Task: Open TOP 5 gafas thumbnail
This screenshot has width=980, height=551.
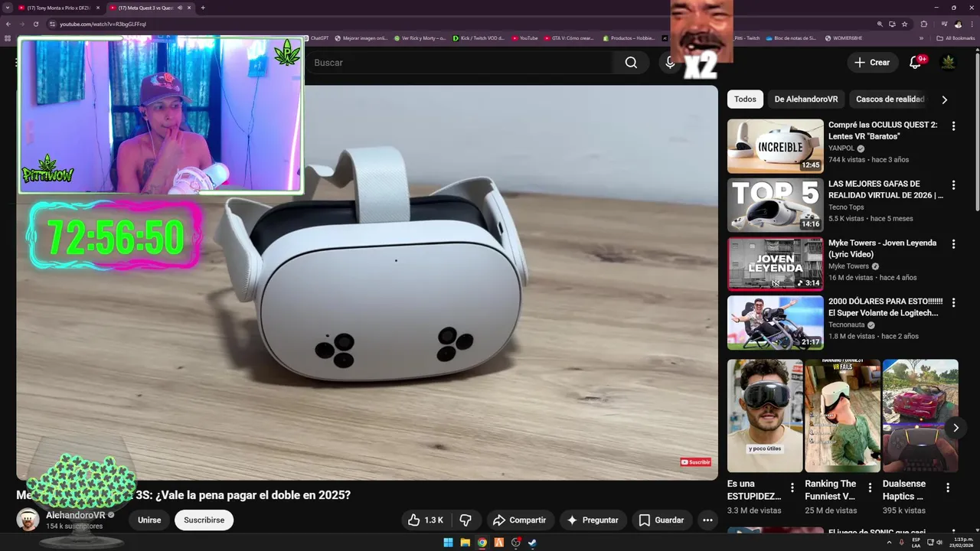Action: pos(775,204)
